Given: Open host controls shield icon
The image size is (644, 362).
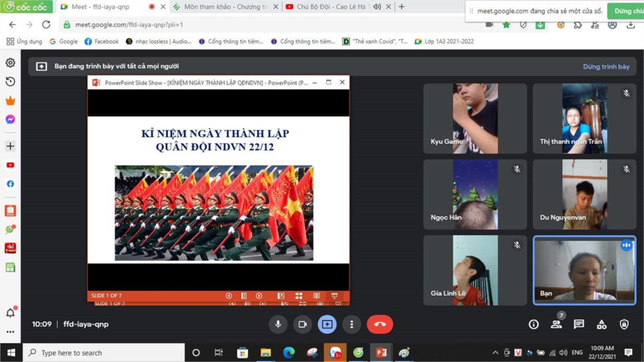Looking at the screenshot, I should (x=624, y=324).
